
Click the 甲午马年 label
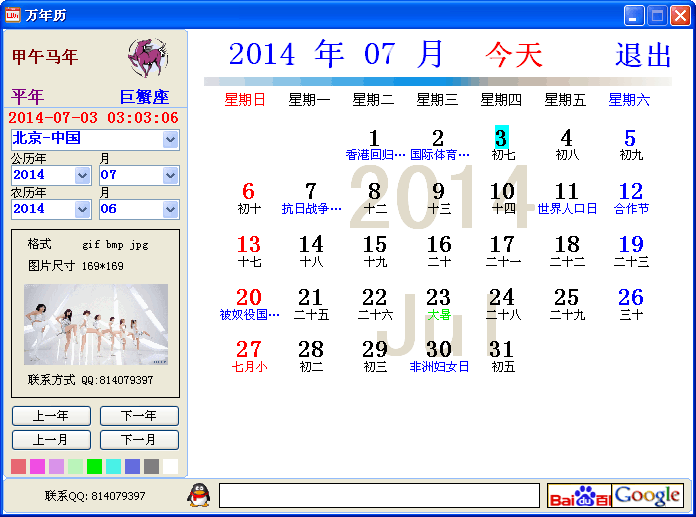coord(45,57)
